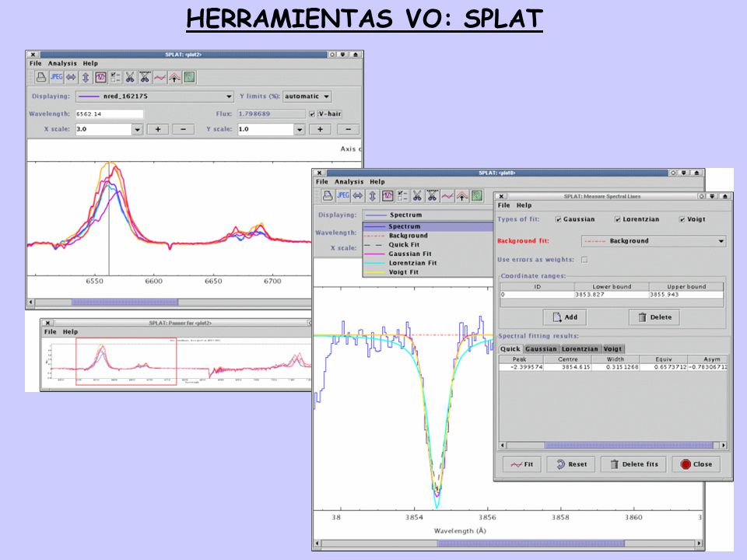747x560 pixels.
Task: Open the Displaying nred_162175 dropdown in plot2
Action: 155,96
